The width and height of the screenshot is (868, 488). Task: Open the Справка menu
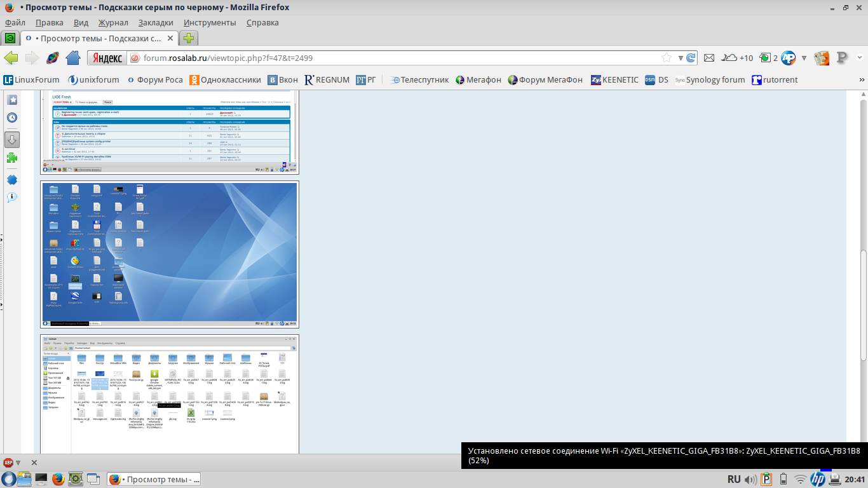pos(262,22)
